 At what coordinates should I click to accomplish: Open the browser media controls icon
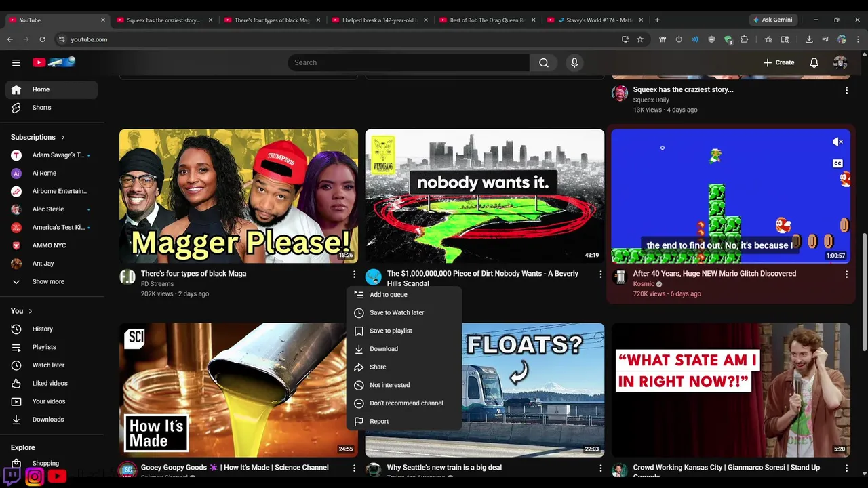(x=825, y=39)
